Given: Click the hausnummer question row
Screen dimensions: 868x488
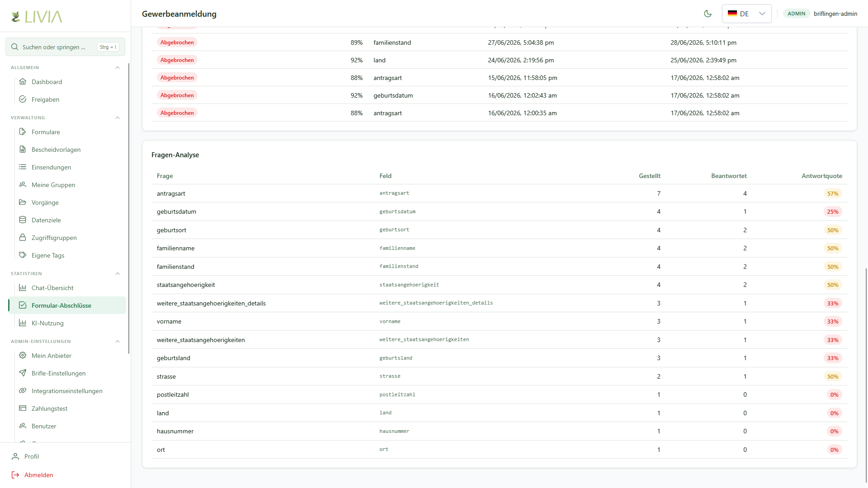Looking at the screenshot, I should (x=500, y=431).
